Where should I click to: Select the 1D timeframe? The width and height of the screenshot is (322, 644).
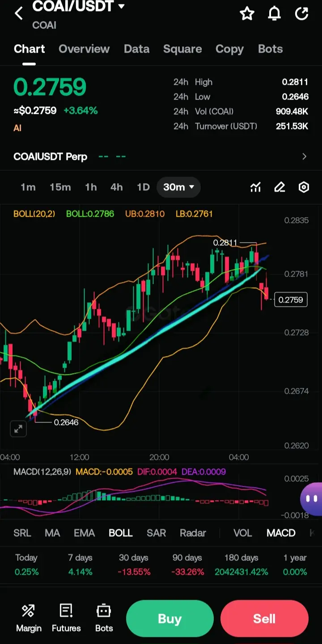143,187
